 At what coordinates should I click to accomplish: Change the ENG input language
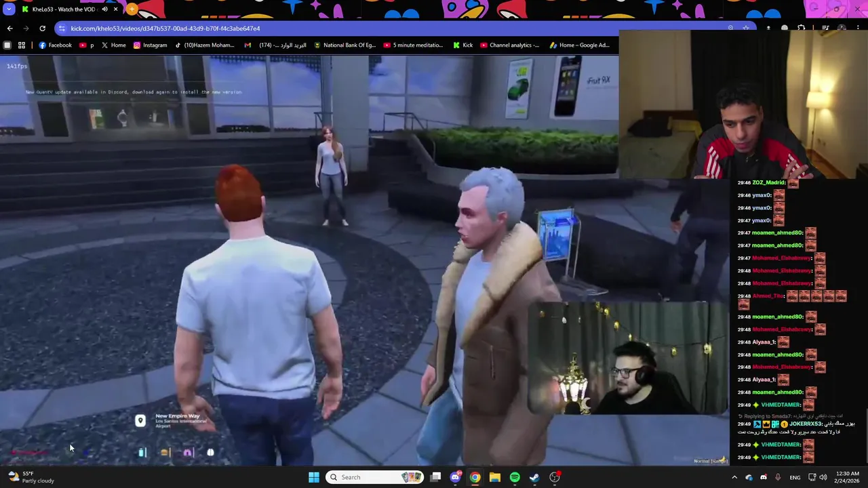tap(795, 477)
